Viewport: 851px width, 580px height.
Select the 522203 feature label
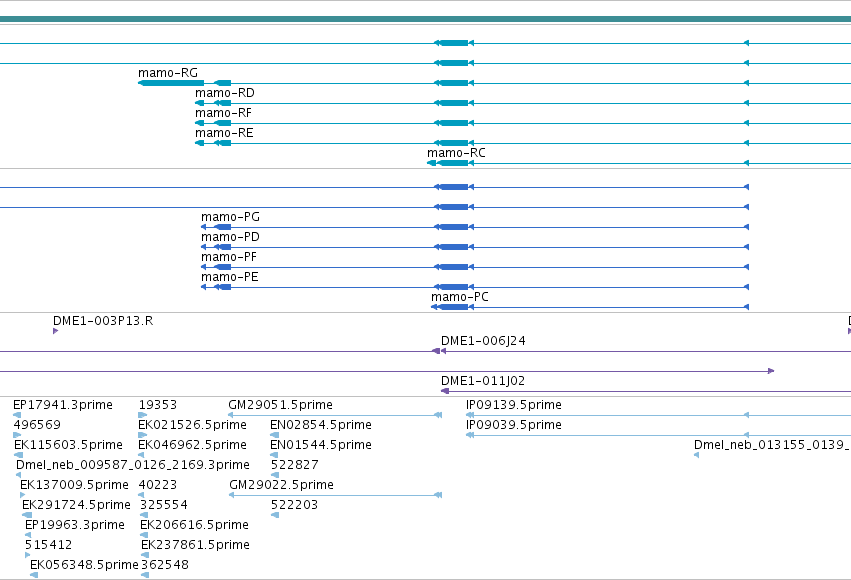click(x=295, y=505)
